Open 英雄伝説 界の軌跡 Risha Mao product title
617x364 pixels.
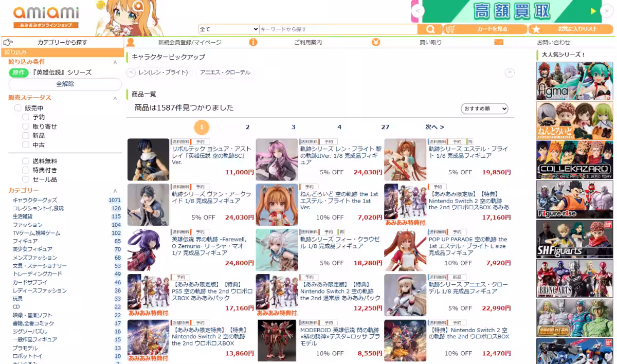coord(210,246)
